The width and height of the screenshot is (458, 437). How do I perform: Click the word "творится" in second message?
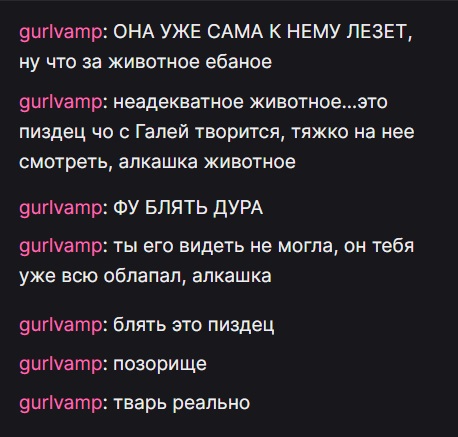[x=240, y=133]
